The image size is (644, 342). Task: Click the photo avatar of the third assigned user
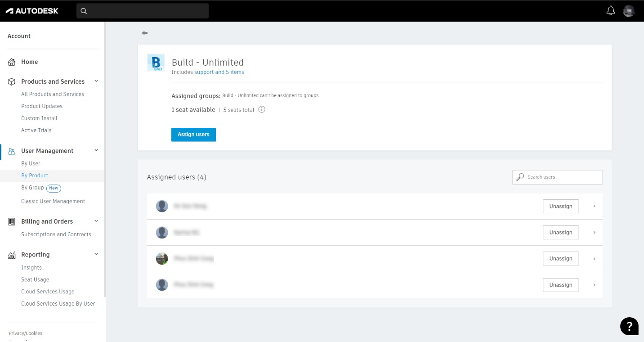point(162,258)
